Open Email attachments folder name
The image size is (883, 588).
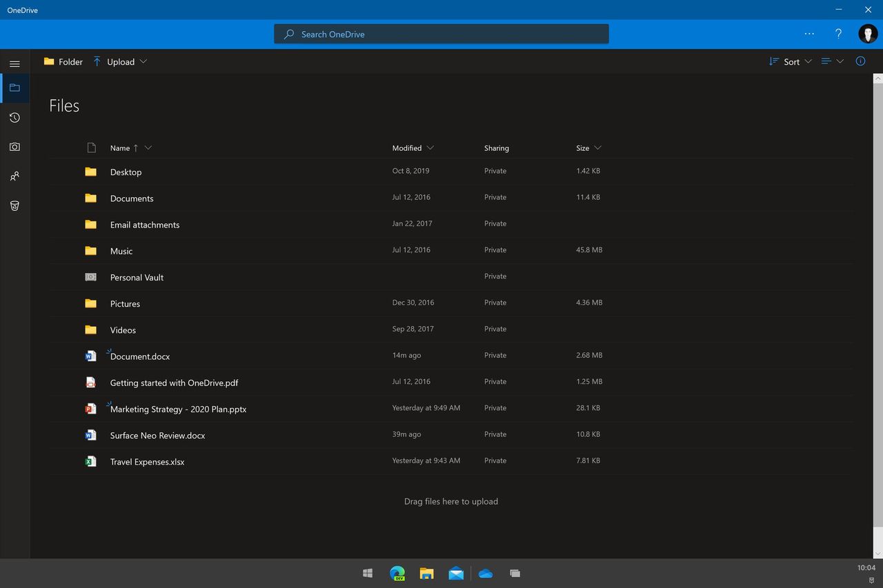[145, 225]
